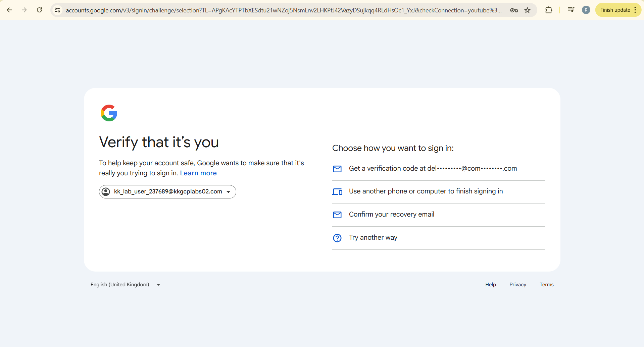Bookmark this page with the star icon

point(528,10)
